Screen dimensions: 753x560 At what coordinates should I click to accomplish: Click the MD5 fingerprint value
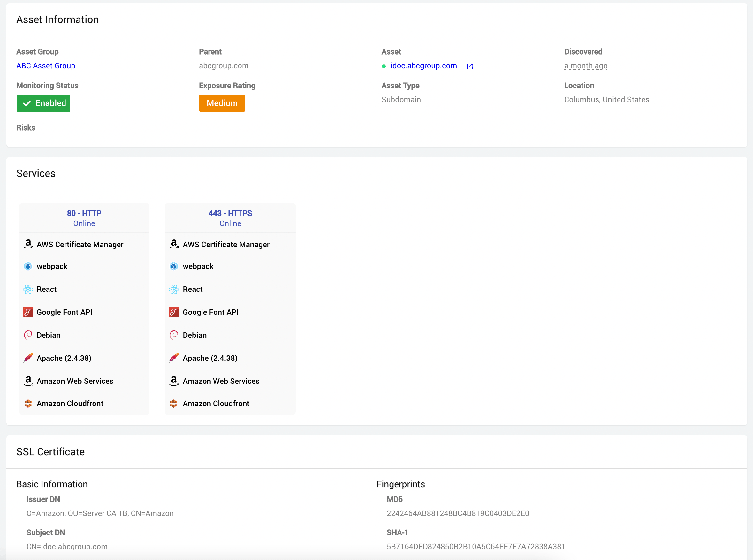click(x=458, y=513)
